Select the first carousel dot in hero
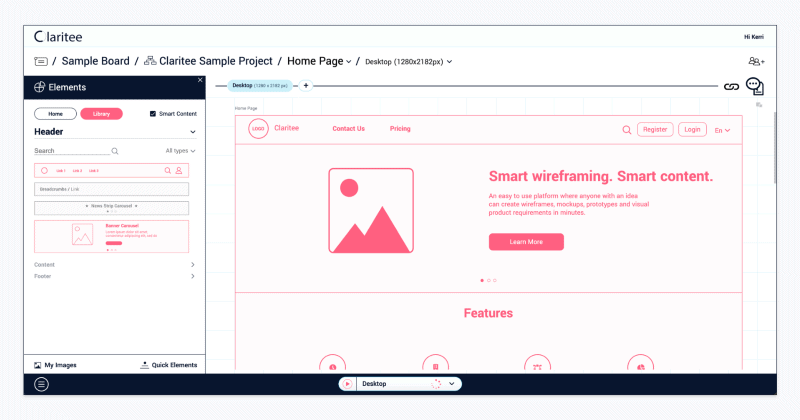 point(482,280)
